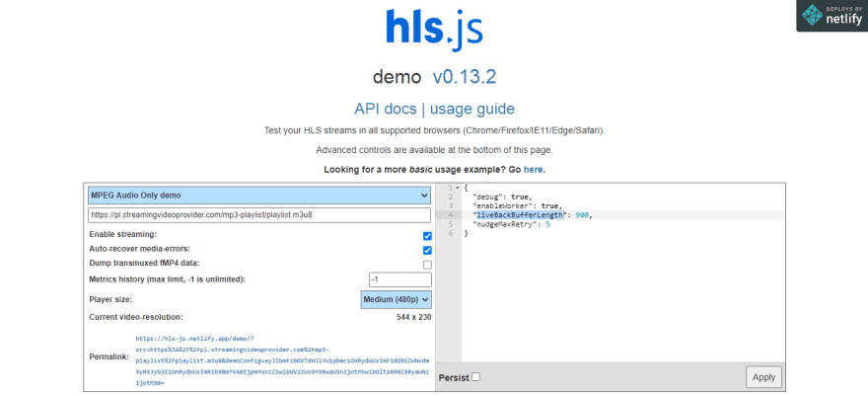Open the v0.13.2 version link

[464, 77]
